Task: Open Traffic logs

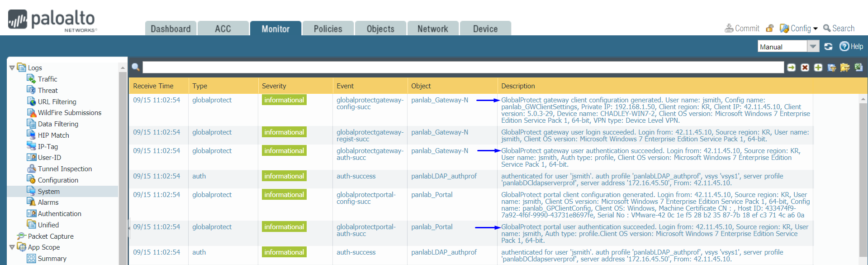Action: (x=47, y=79)
